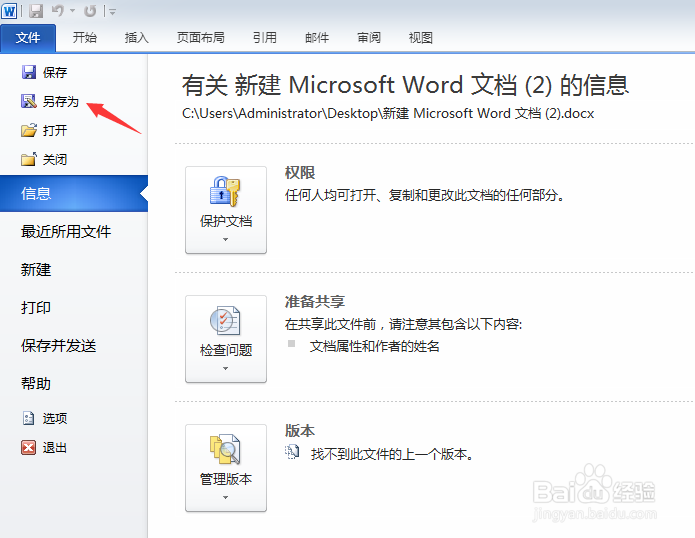Click the checklist 检查问题 icon
This screenshot has height=538, width=695.
[225, 320]
